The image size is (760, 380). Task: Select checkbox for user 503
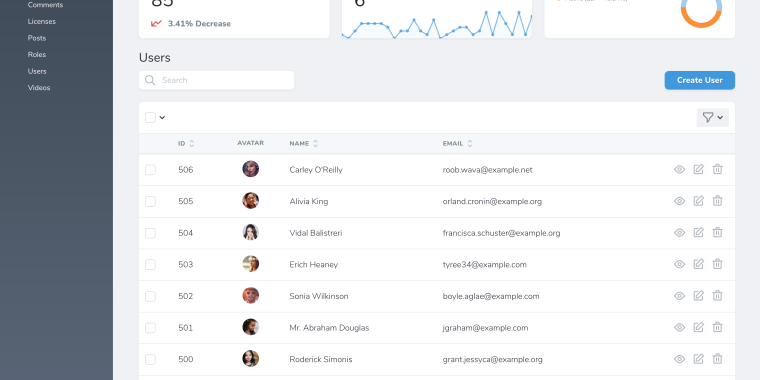click(150, 265)
